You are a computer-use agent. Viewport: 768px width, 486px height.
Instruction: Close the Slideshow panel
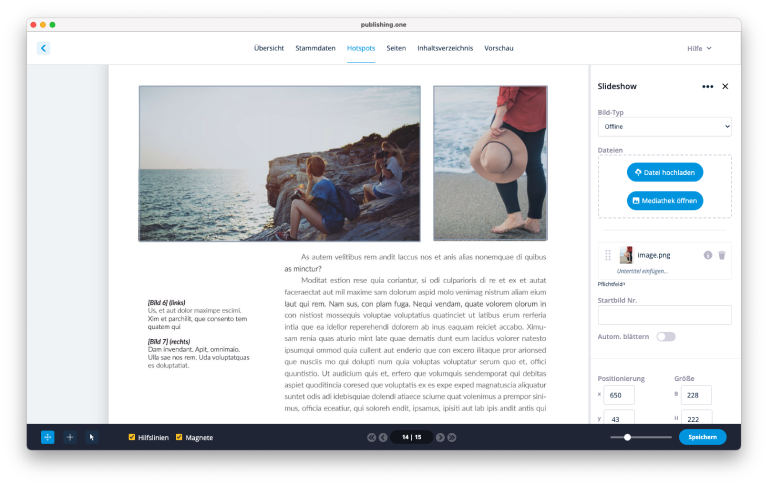(725, 86)
